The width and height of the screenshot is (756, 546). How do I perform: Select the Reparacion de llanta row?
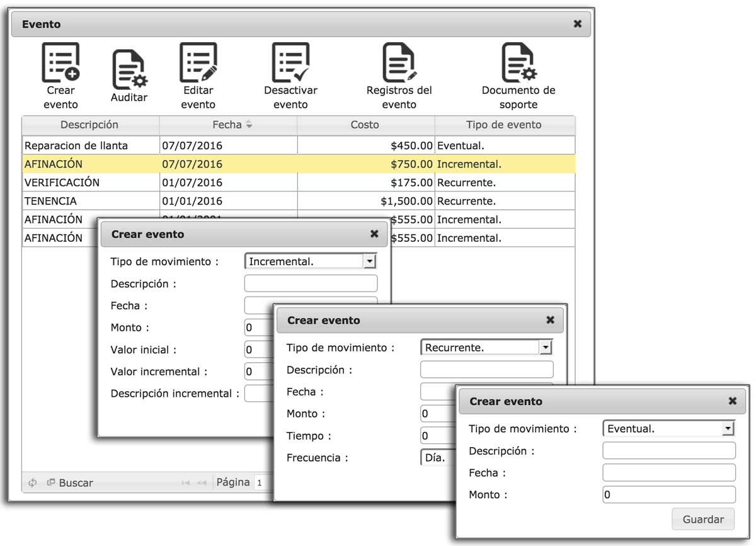[x=299, y=145]
